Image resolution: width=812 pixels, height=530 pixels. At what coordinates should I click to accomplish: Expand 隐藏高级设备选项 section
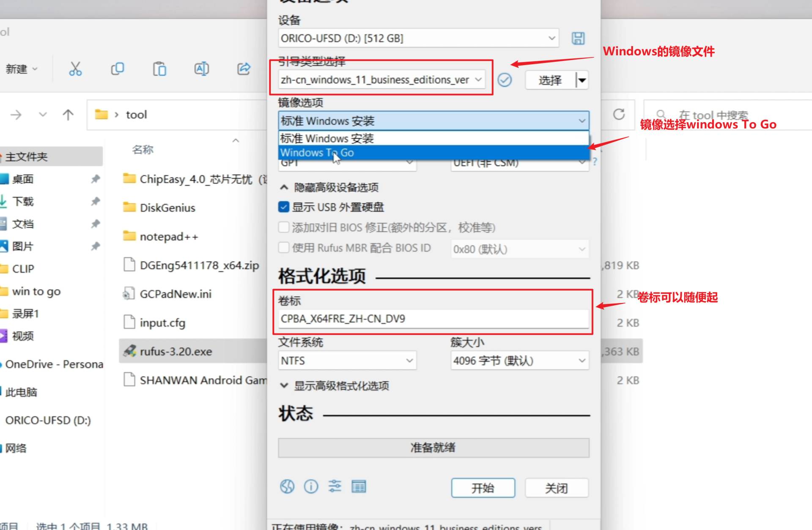point(328,187)
